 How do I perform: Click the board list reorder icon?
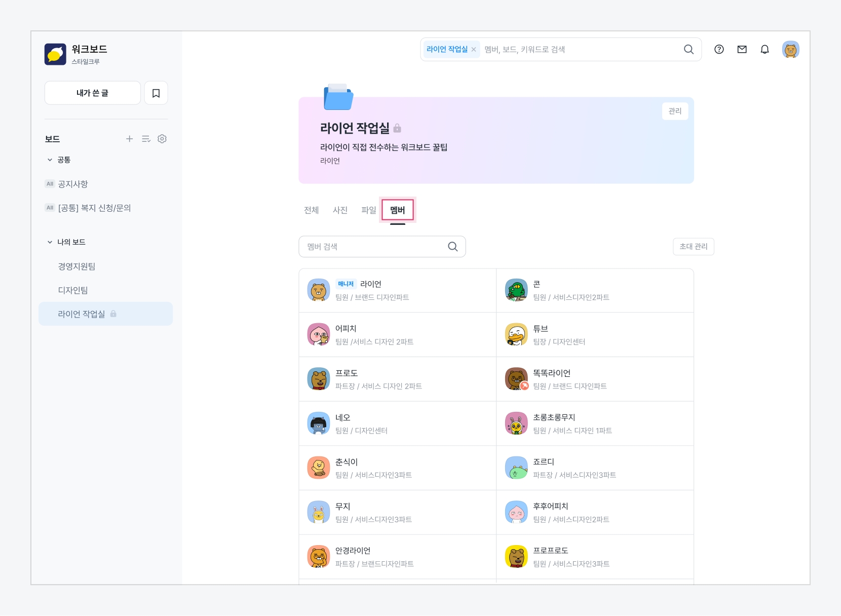(x=146, y=139)
